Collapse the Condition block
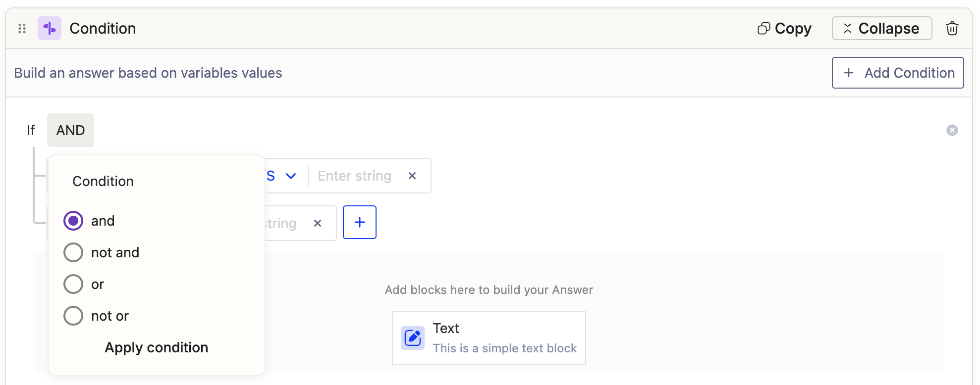The width and height of the screenshot is (980, 385). [x=881, y=29]
